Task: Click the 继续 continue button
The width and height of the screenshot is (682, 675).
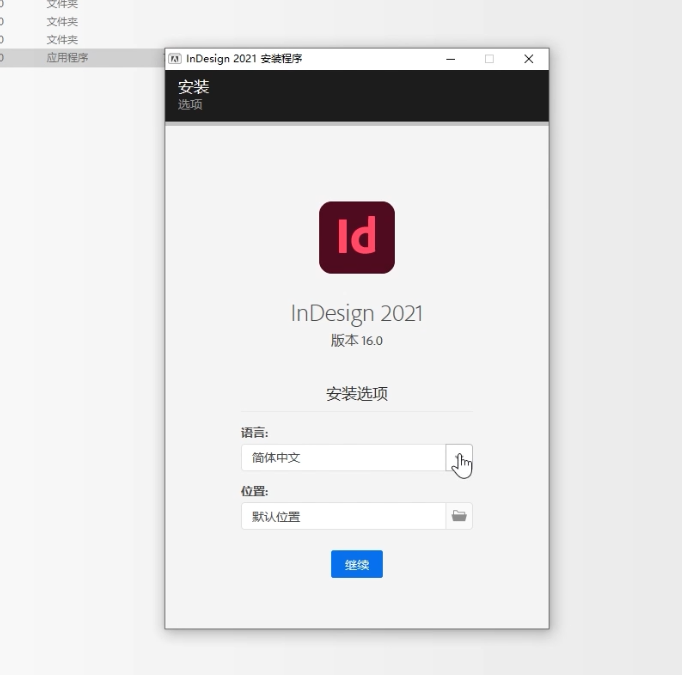Action: point(357,564)
